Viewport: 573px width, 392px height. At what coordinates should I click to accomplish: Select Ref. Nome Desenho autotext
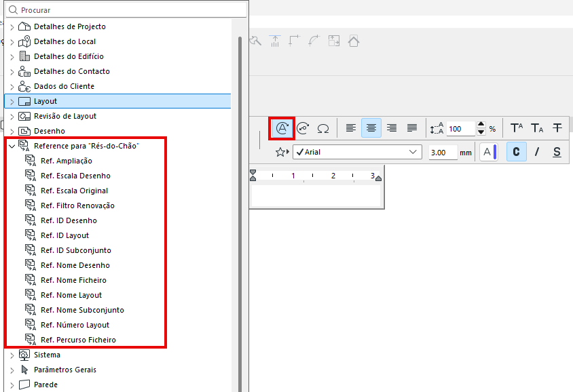[x=75, y=265]
